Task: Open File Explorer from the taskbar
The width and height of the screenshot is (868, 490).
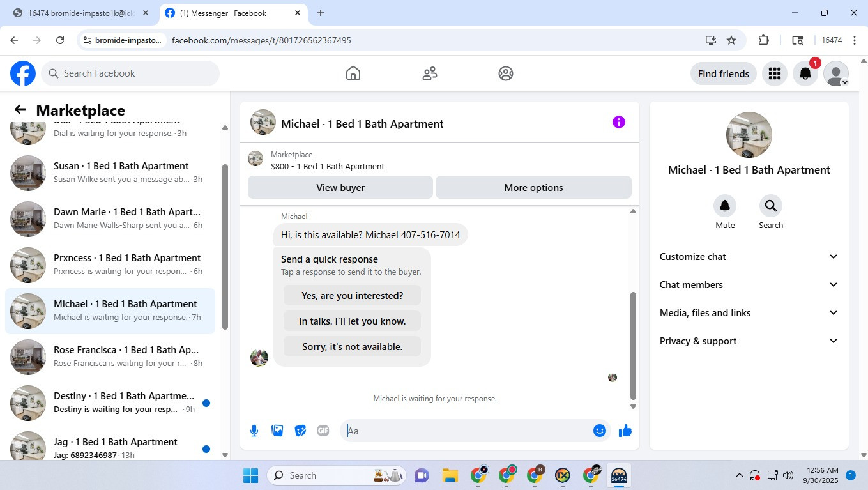Action: tap(450, 475)
